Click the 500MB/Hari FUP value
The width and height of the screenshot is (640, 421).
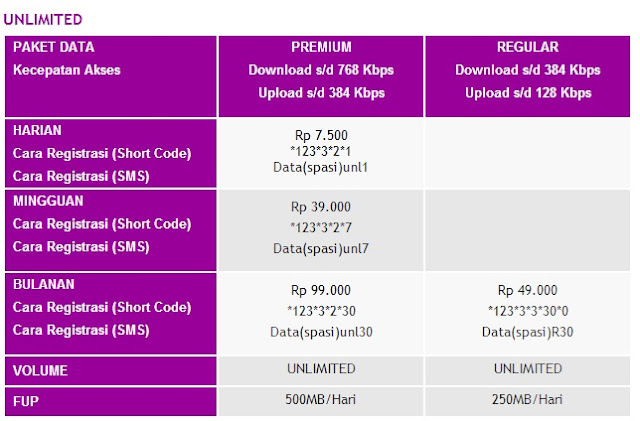pos(320,399)
